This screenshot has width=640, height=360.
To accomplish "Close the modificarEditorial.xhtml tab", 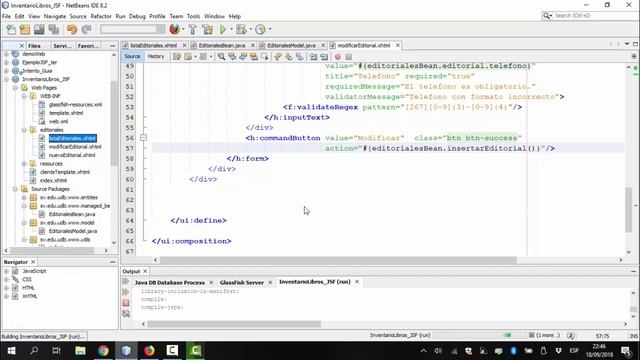I will [398, 45].
